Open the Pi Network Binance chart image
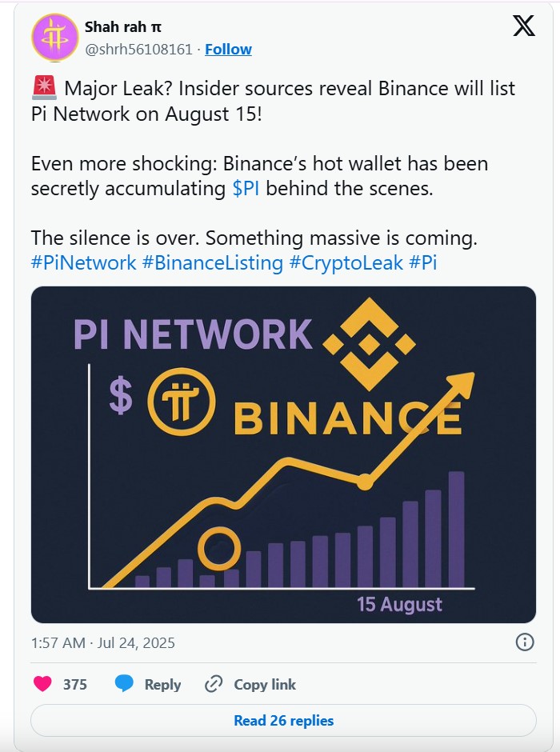This screenshot has height=752, width=560. coord(283,454)
